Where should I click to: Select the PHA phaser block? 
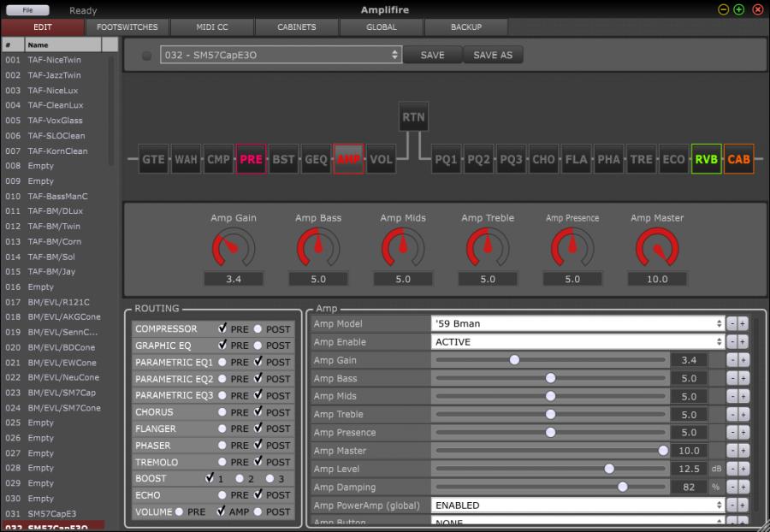click(x=608, y=159)
